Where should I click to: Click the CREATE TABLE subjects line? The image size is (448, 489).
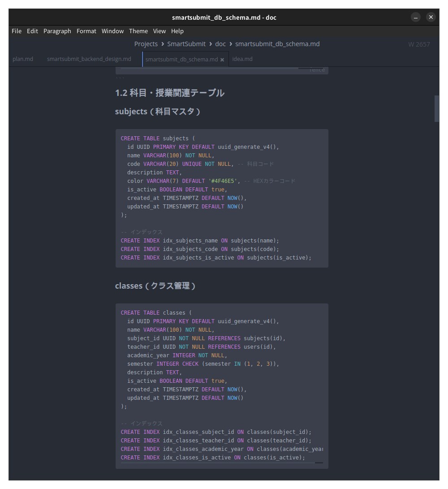(x=158, y=138)
